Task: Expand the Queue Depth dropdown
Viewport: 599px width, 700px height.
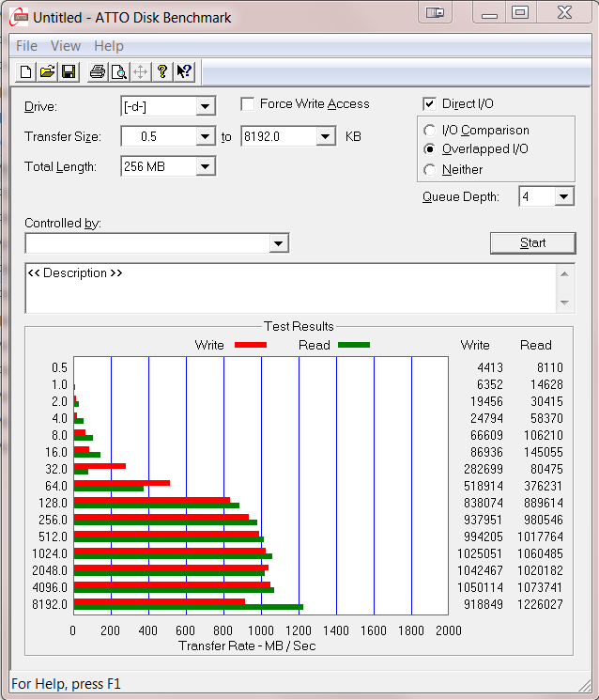Action: [563, 196]
